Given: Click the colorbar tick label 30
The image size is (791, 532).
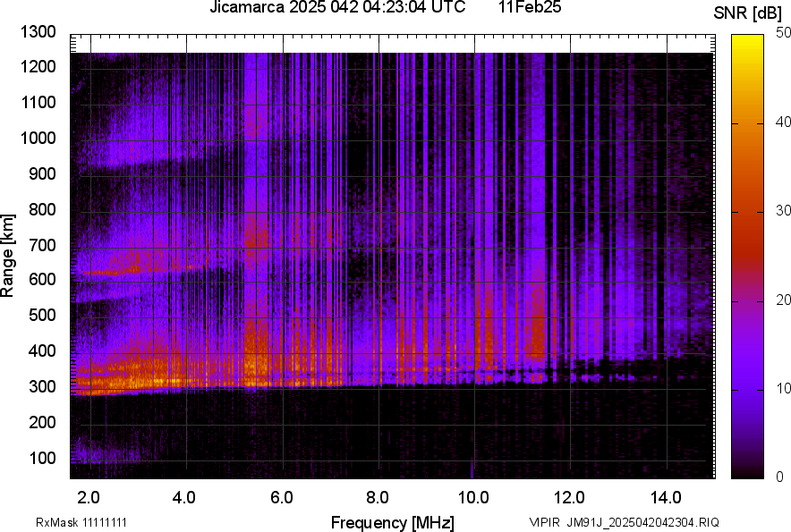Looking at the screenshot, I should [x=784, y=211].
